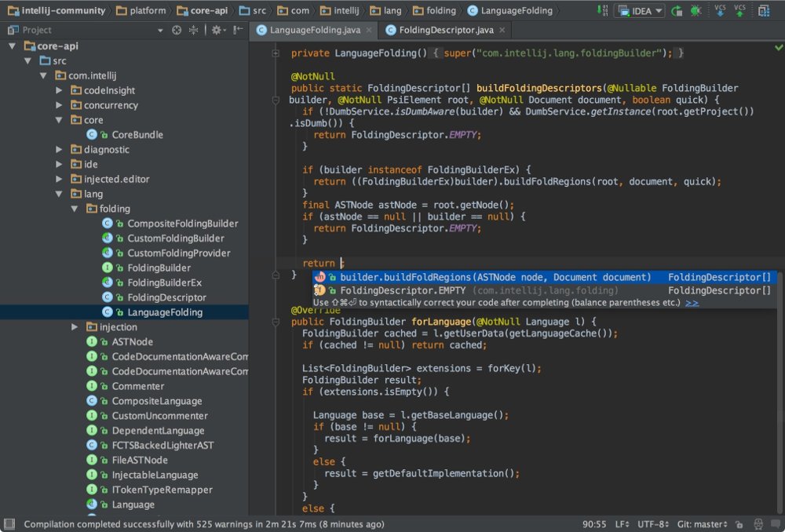
Task: Toggle the Hector inspector icon in status bar
Action: (757, 524)
